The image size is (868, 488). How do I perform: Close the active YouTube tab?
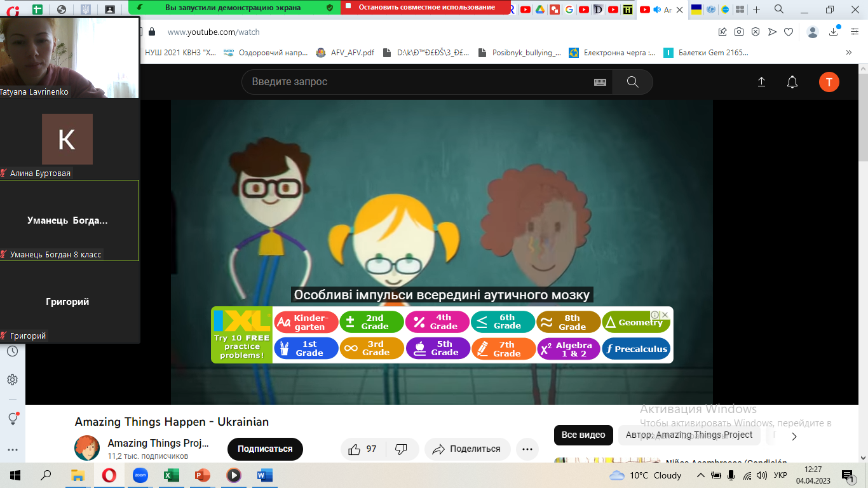[681, 10]
